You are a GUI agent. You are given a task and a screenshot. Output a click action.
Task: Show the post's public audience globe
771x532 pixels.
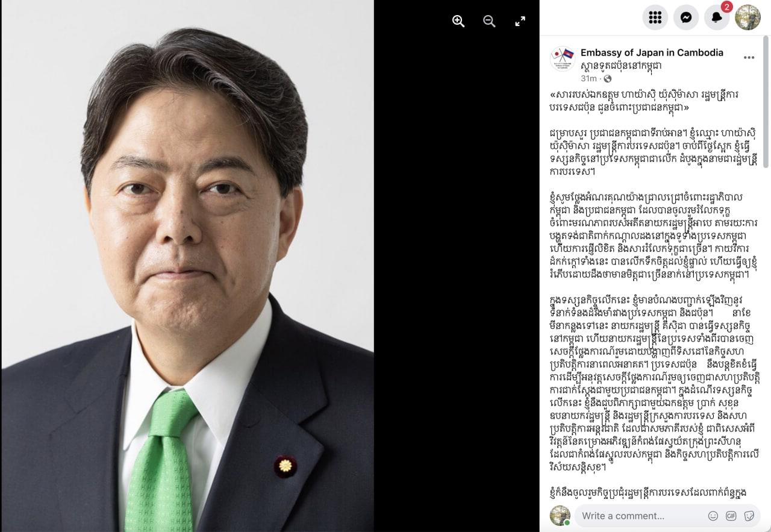607,78
